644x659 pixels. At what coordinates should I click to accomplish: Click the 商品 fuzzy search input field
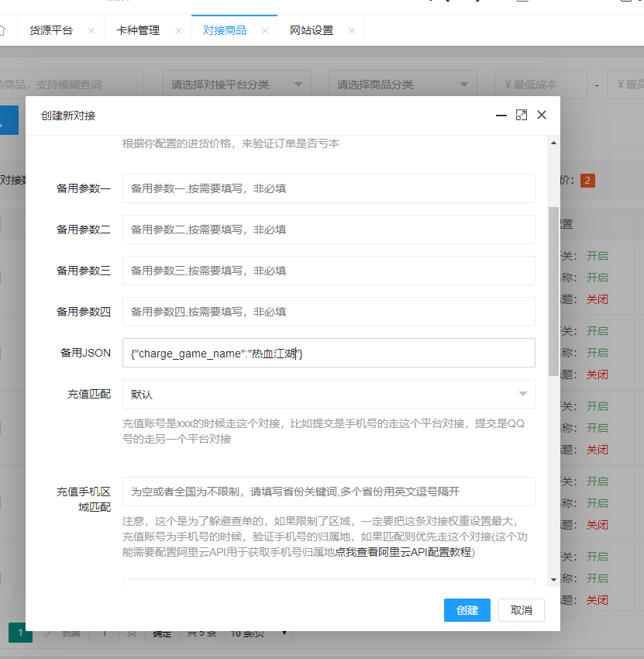pyautogui.click(x=71, y=85)
